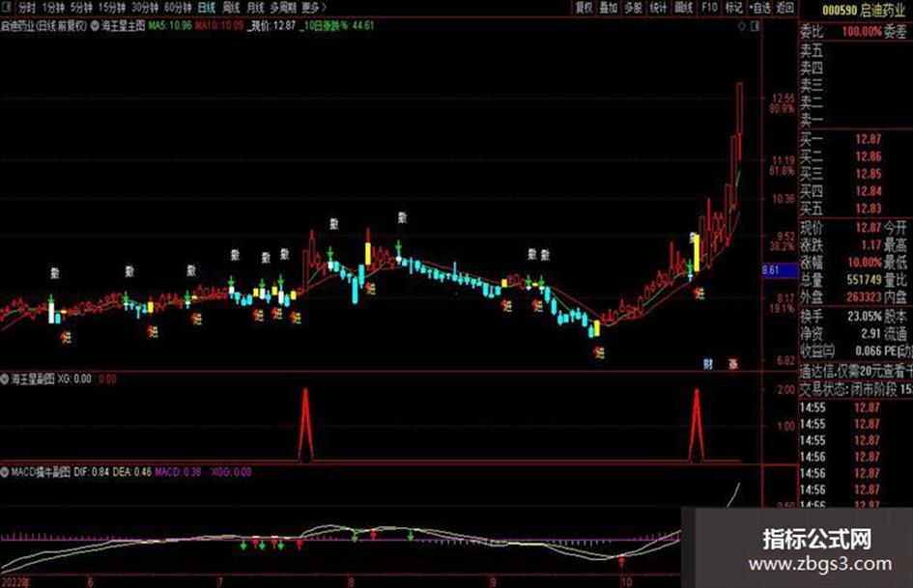Expand the 海王星副图 indicator dropdown
Viewport: 913px width, 588px height.
[x=5, y=379]
